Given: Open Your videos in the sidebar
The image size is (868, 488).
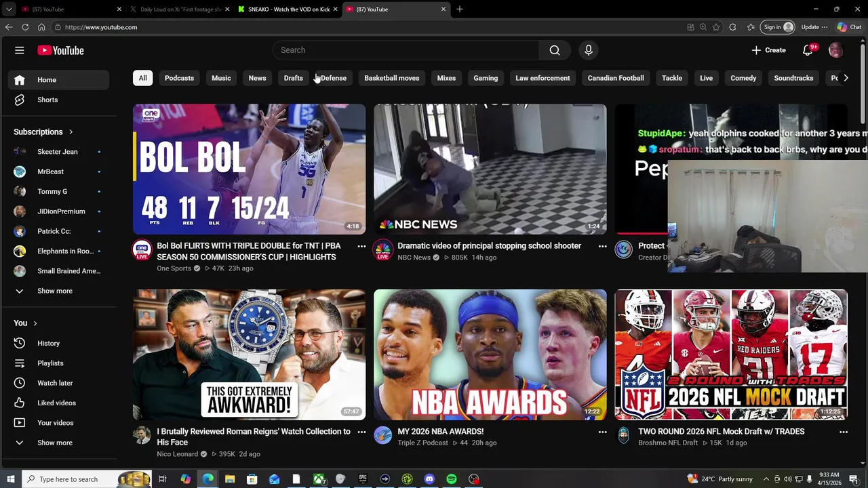Looking at the screenshot, I should [x=58, y=422].
